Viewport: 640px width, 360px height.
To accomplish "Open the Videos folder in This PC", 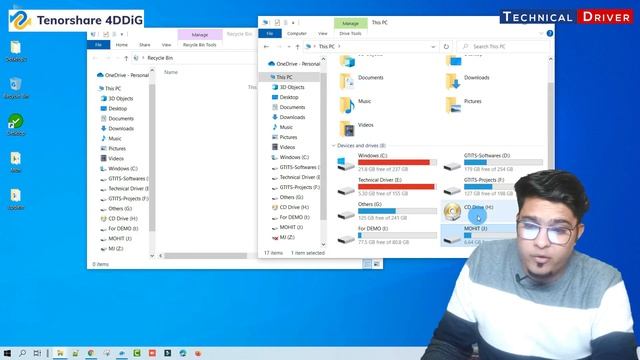I will pyautogui.click(x=356, y=128).
